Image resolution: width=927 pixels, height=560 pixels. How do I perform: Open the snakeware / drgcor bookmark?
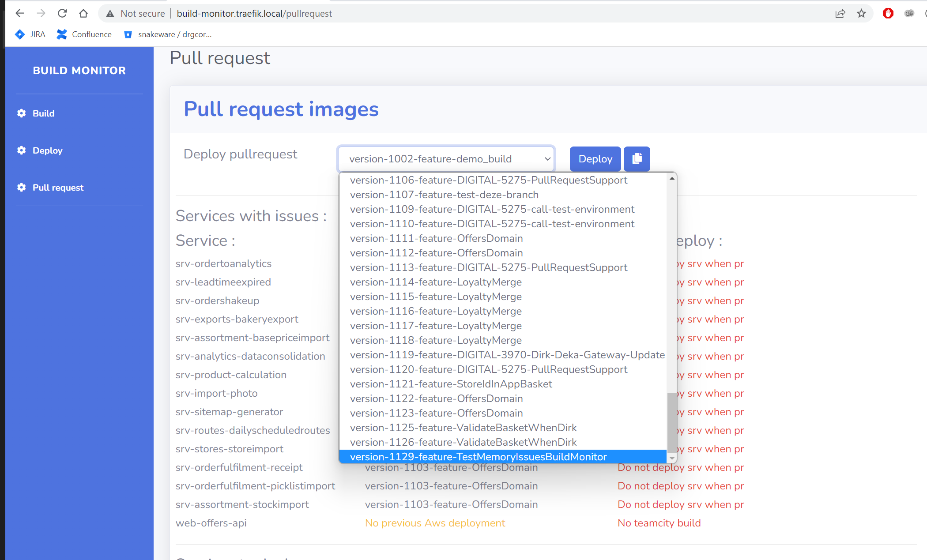[168, 34]
